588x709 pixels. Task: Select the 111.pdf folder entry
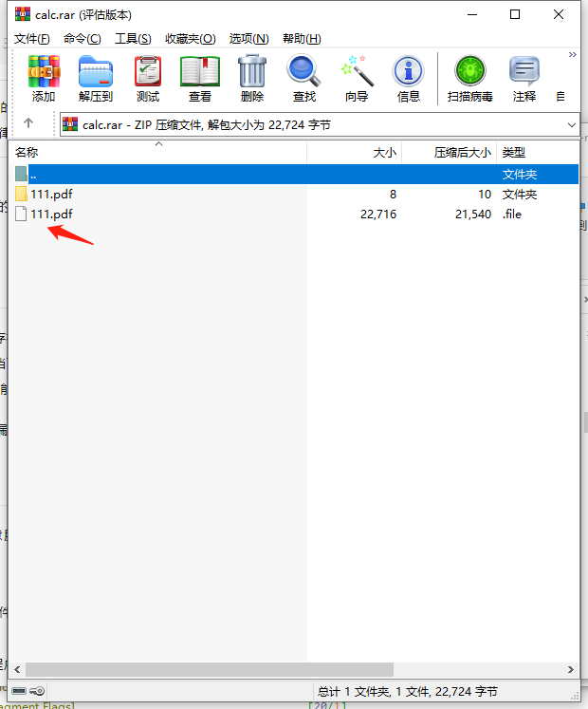[51, 195]
